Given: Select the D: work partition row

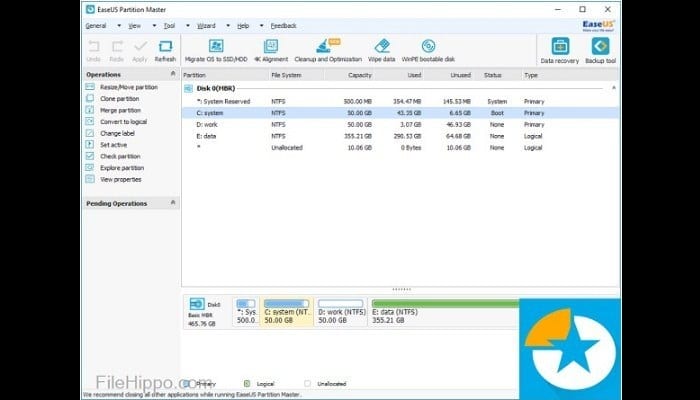Looking at the screenshot, I should point(400,125).
